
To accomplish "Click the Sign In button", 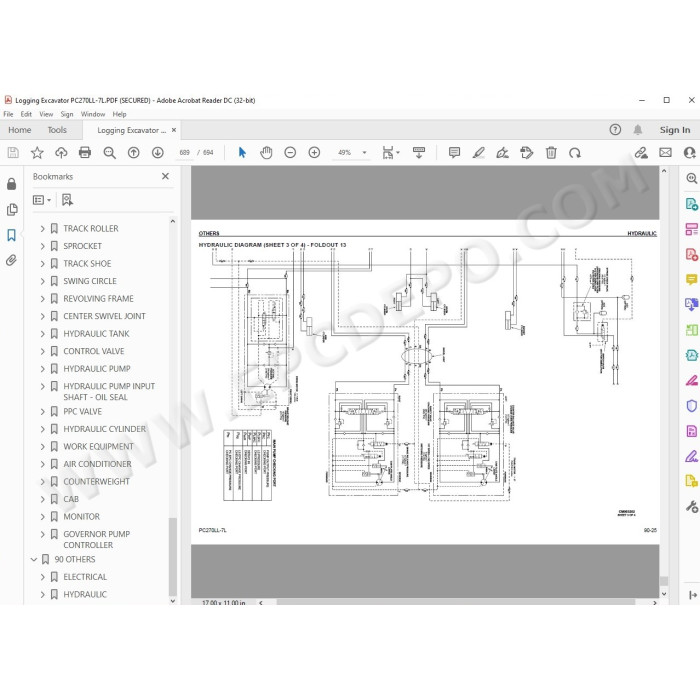I will pos(675,130).
